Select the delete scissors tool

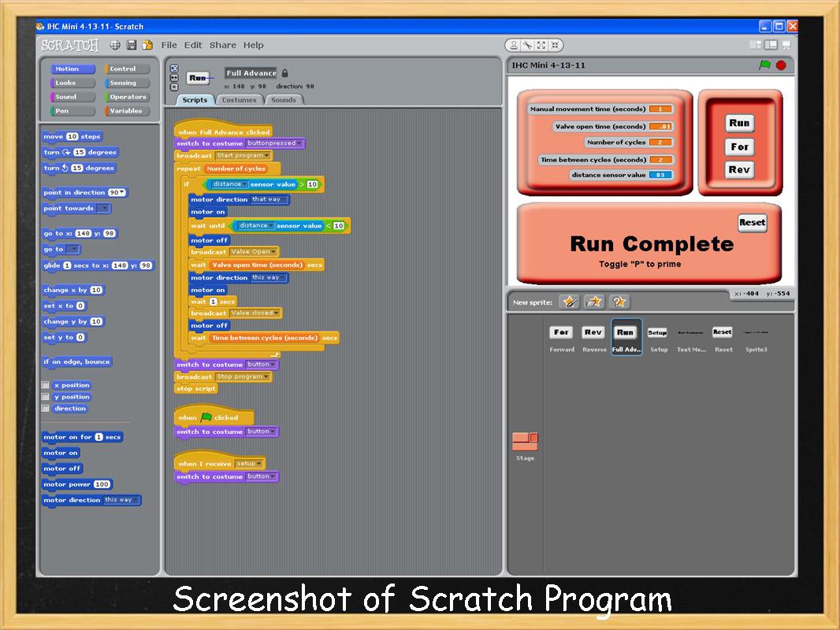click(527, 46)
